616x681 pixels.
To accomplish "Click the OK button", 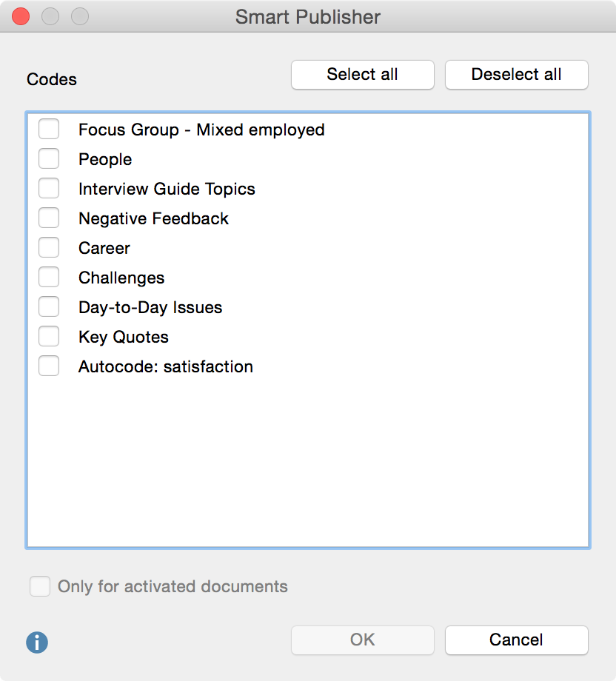I will tap(362, 640).
